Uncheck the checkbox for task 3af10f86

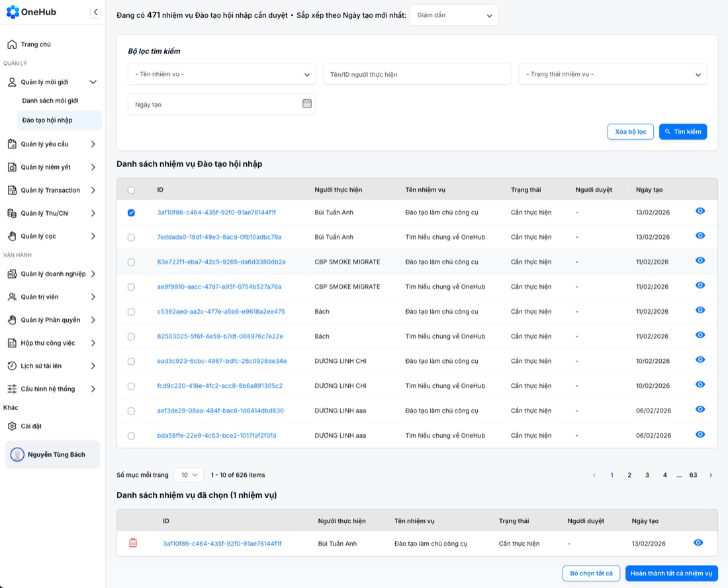132,213
